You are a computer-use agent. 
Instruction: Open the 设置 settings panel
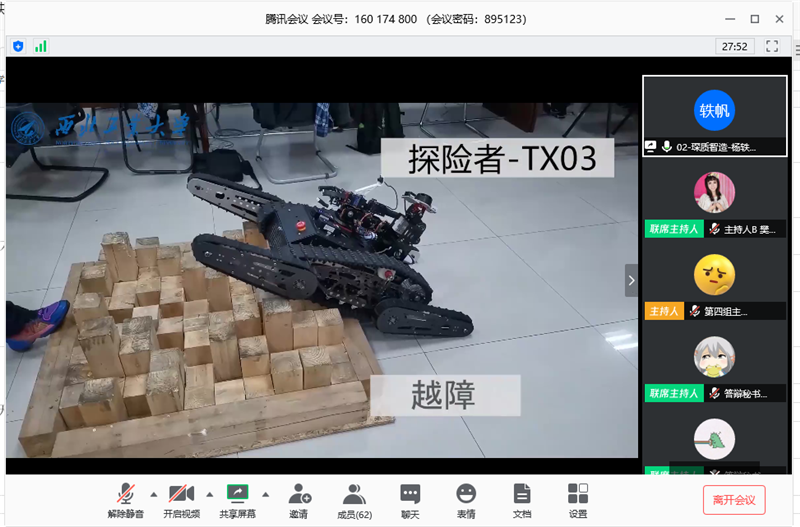pos(578,500)
